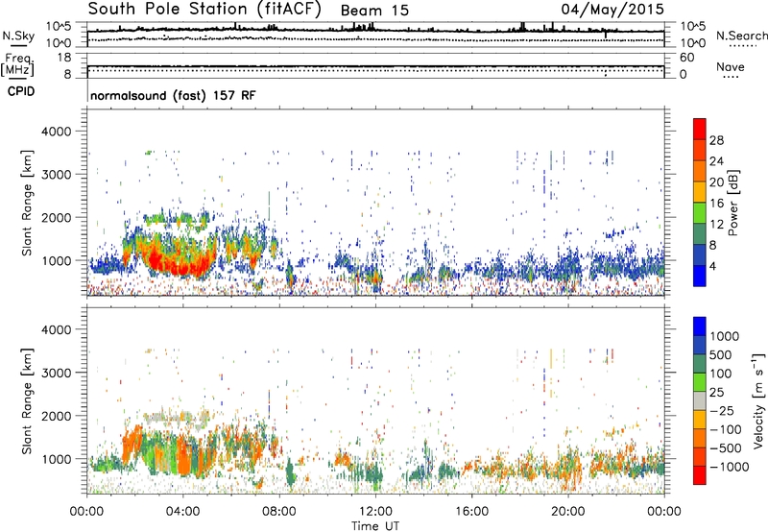This screenshot has height=532, width=768.
Task: Click the blue bottom of power colorbar
Action: point(700,276)
